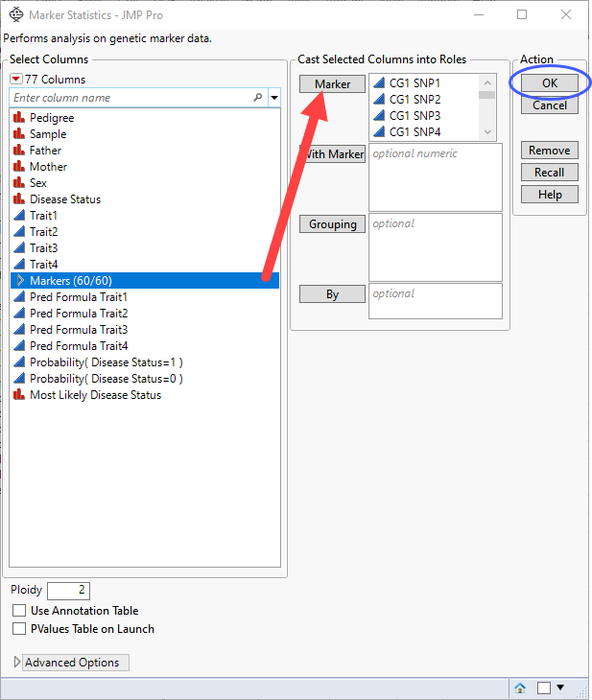Image resolution: width=592 pixels, height=700 pixels.
Task: Select the Pedigree column name
Action: [52, 118]
